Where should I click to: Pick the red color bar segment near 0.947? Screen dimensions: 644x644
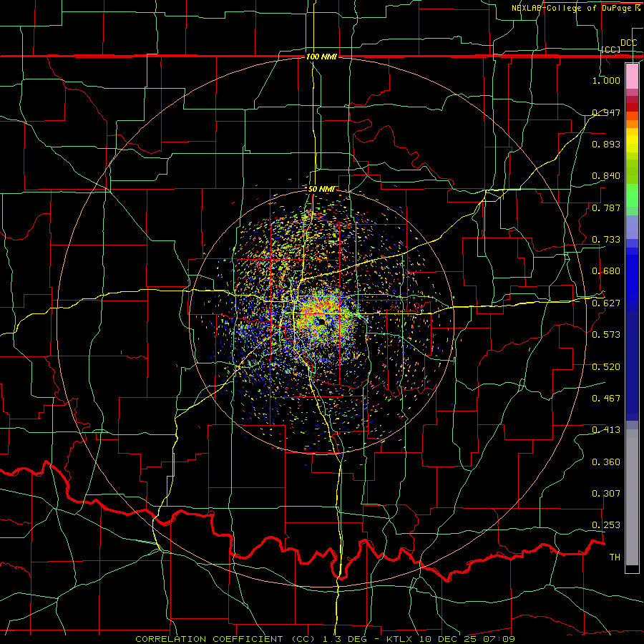(x=632, y=107)
